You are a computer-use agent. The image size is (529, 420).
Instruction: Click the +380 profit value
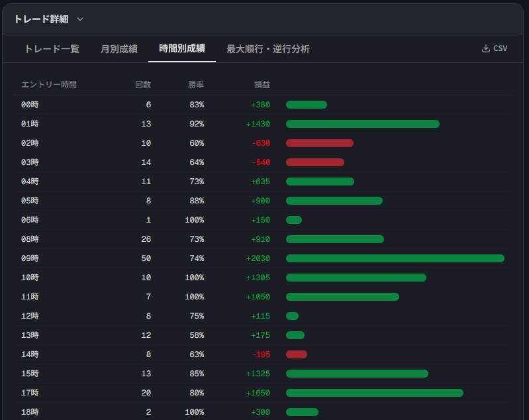[260, 105]
